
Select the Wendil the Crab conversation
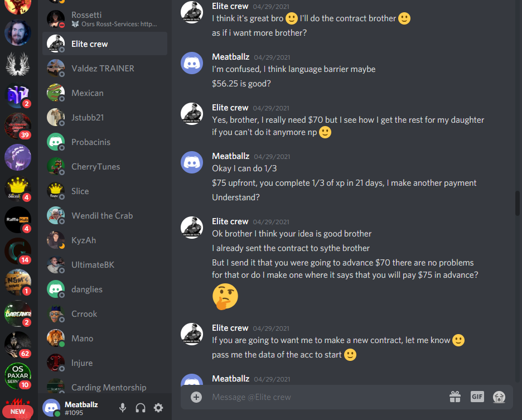[104, 215]
